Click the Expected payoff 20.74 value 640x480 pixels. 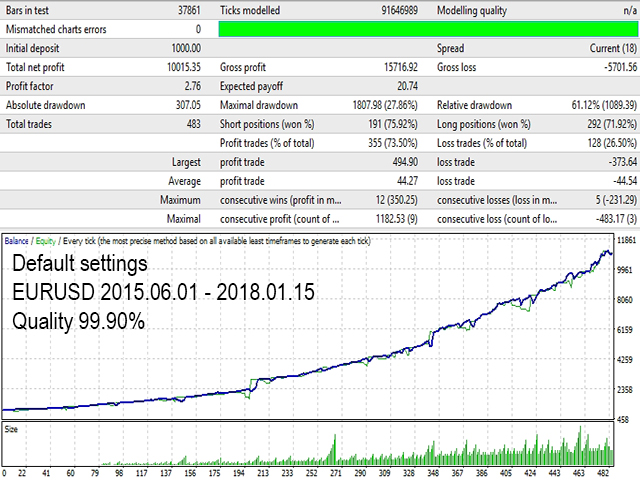tap(407, 86)
